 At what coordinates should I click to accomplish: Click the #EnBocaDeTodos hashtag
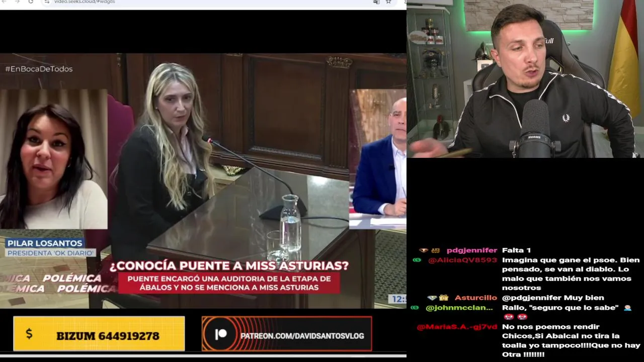(39, 69)
